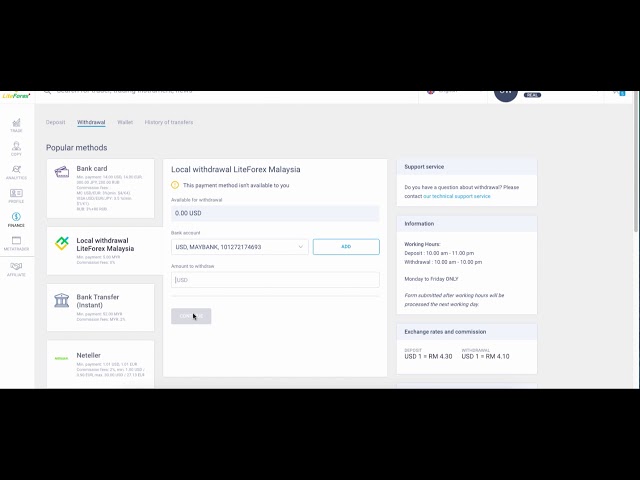The image size is (640, 480).
Task: Click the 'USD 1 = RM 4.10' withdrawal rate
Action: 485,356
